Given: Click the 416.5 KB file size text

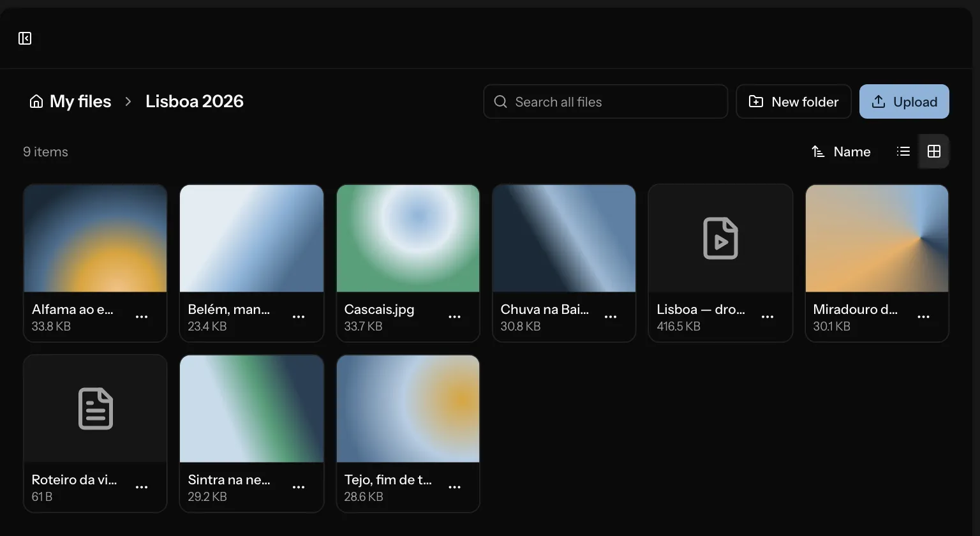Looking at the screenshot, I should [x=678, y=326].
